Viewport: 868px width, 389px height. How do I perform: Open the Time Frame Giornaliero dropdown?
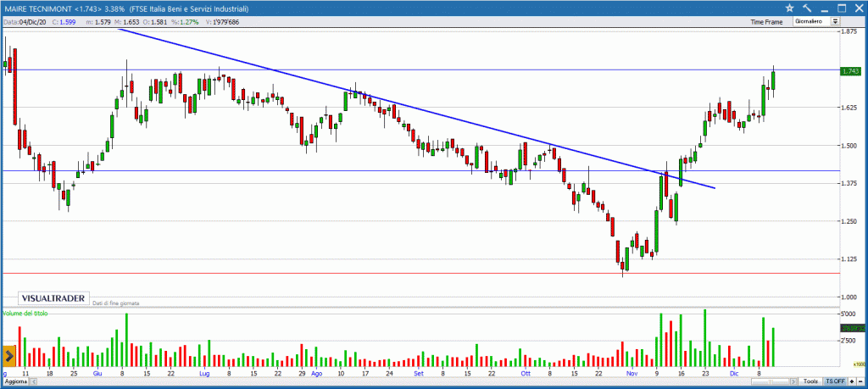coord(817,21)
